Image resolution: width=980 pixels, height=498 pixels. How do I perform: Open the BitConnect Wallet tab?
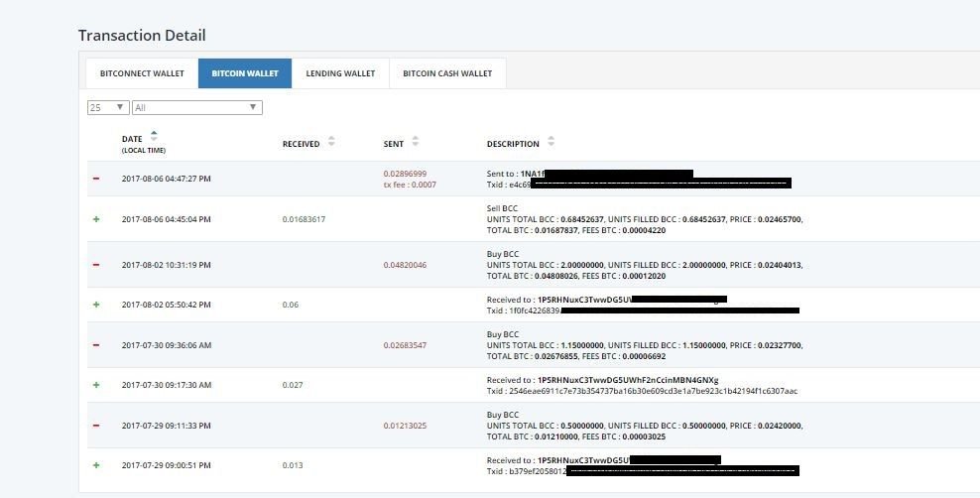(142, 73)
